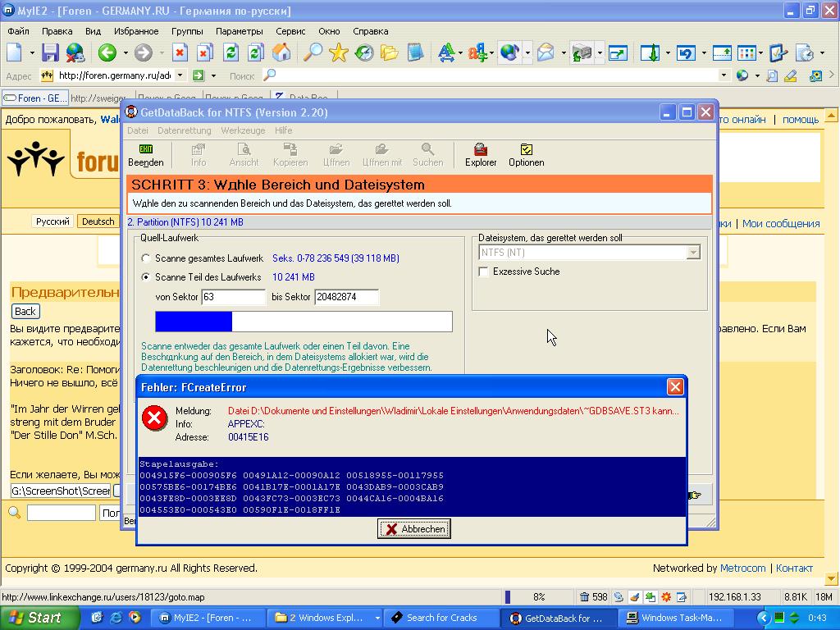This screenshot has height=630, width=840.
Task: Open the Контакт footer link
Action: [794, 568]
